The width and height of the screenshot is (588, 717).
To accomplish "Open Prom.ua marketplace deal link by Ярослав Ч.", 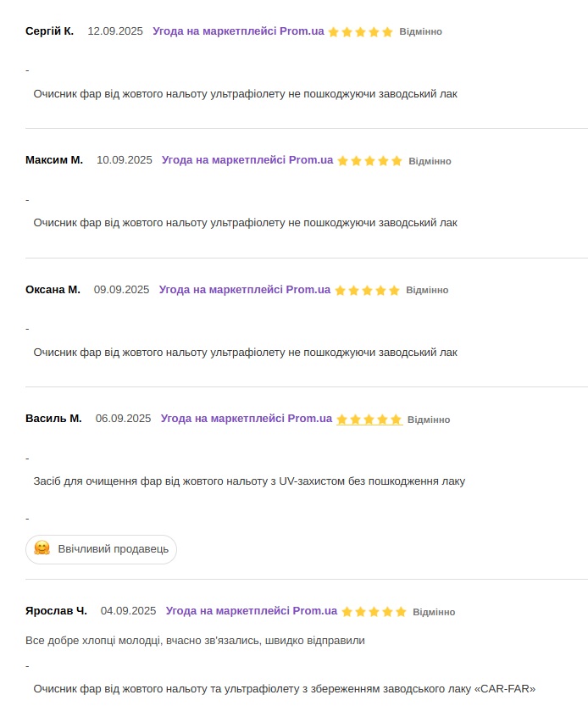I will tap(252, 611).
